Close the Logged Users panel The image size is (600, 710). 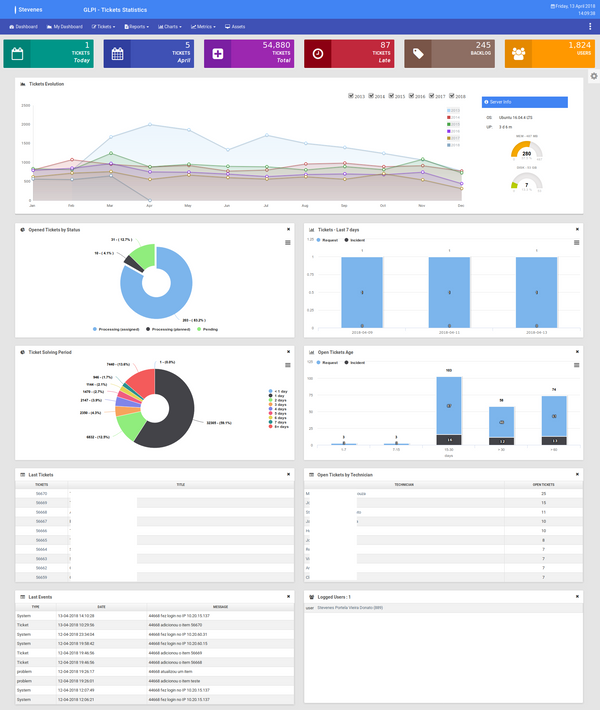pos(577,597)
